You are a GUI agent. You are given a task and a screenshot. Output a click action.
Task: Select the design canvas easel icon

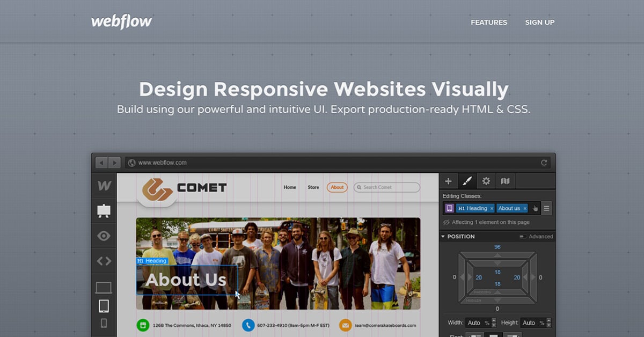tap(104, 211)
